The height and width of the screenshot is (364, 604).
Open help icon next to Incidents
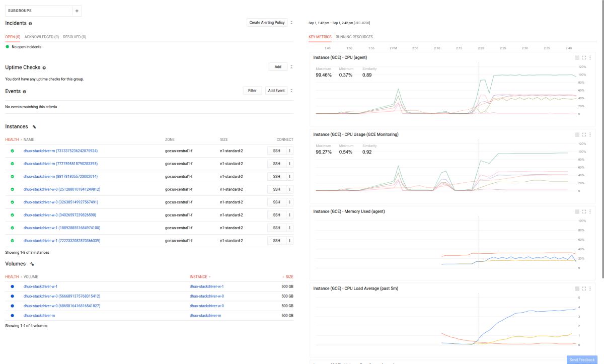point(30,24)
